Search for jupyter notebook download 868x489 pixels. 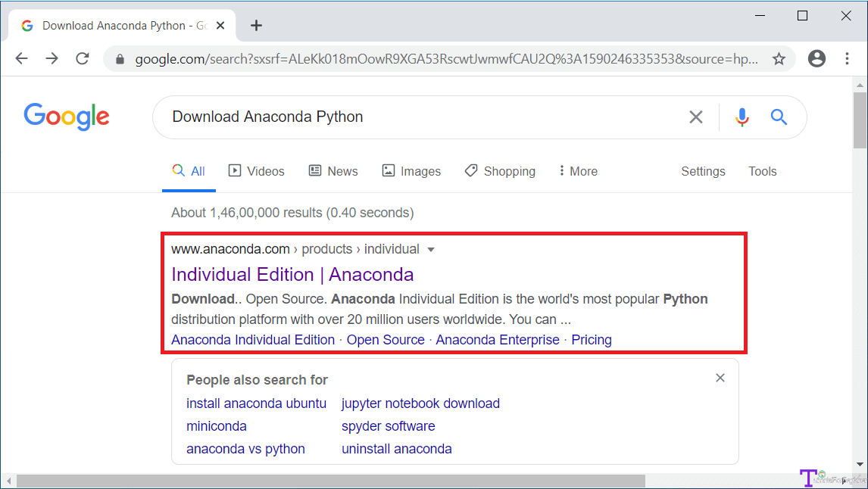pos(420,403)
